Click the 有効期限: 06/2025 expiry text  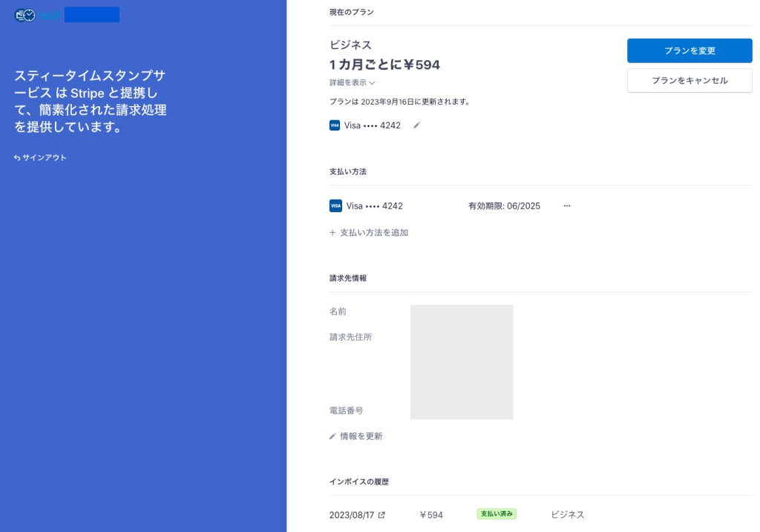point(504,206)
